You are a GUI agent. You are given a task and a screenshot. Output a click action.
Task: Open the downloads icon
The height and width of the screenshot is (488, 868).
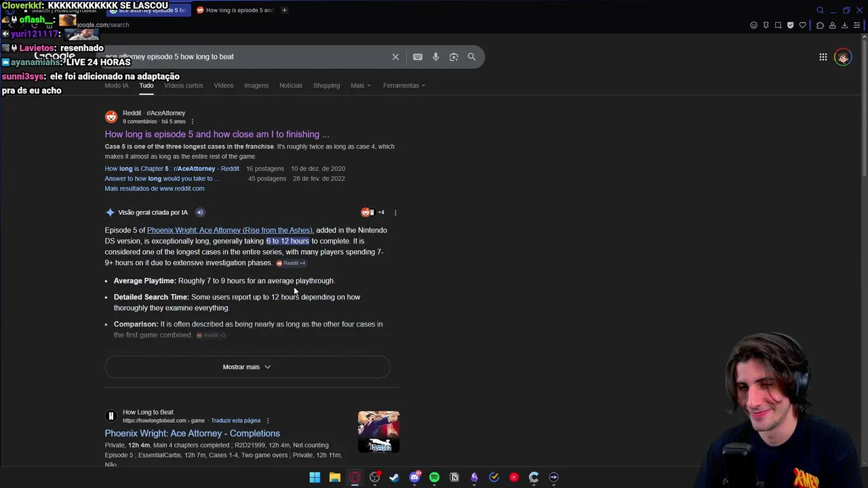(844, 25)
